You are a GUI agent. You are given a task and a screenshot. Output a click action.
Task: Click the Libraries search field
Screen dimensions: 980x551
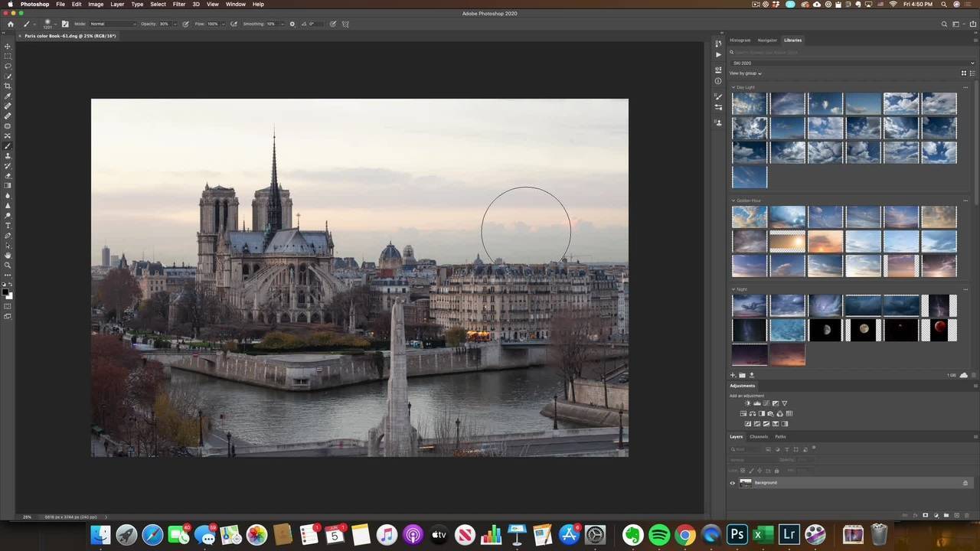tap(853, 52)
